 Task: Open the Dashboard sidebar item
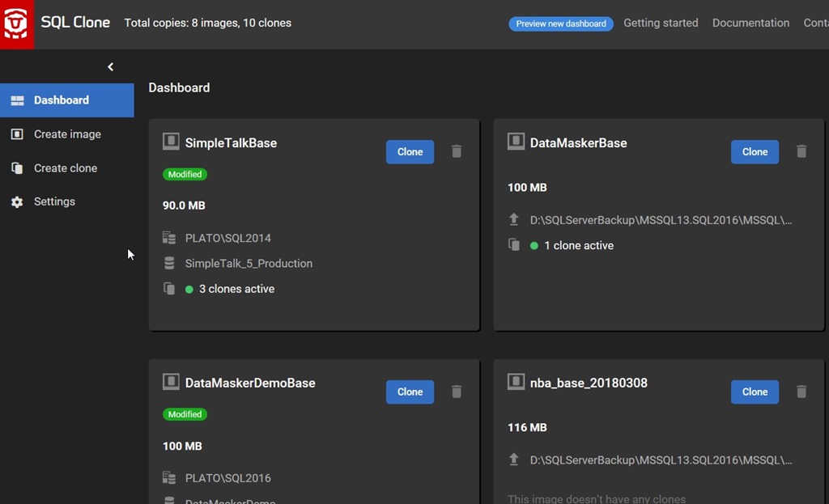click(x=62, y=100)
